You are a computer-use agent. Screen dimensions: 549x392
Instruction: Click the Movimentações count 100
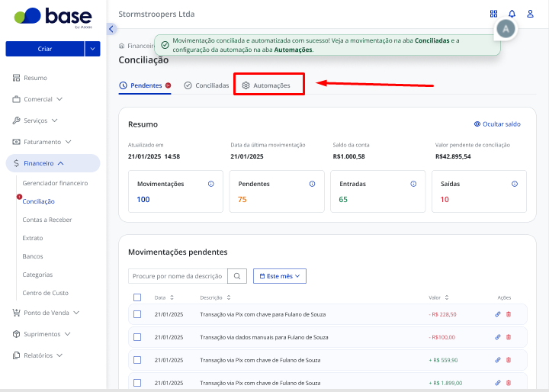pos(143,199)
